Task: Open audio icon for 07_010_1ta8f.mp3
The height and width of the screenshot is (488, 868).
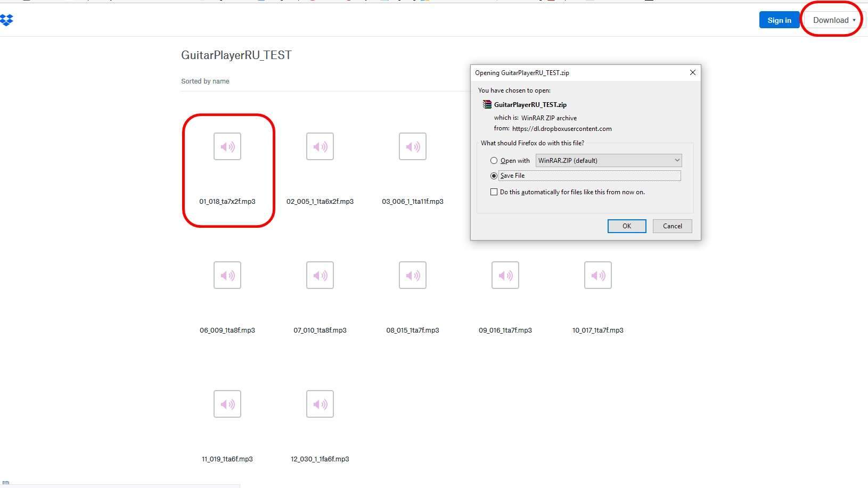Action: point(320,275)
